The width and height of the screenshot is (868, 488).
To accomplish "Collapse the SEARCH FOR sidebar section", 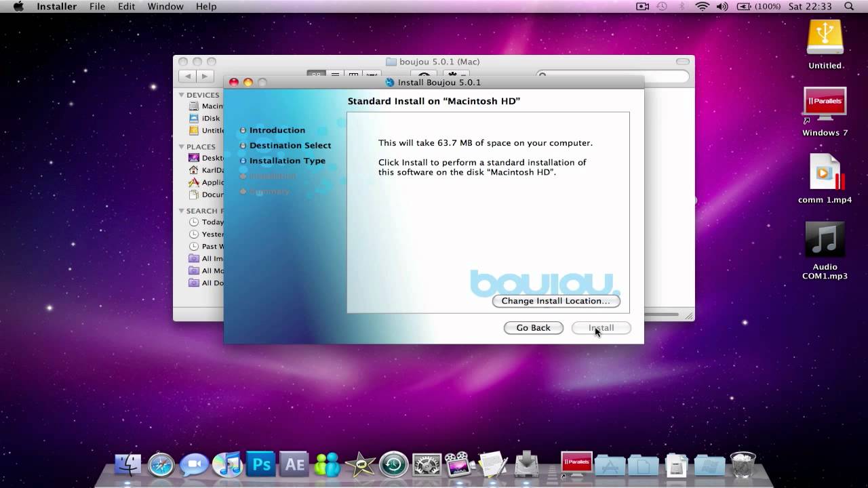I will [x=182, y=211].
